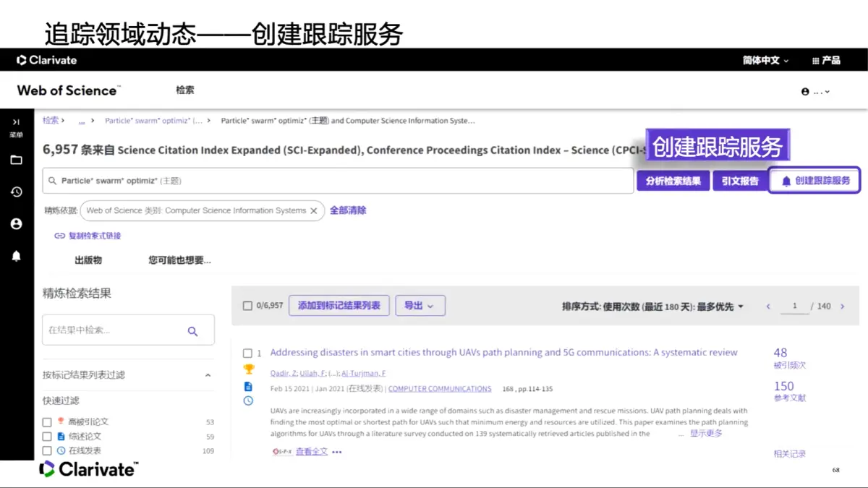Click author Ullah, F link

pyautogui.click(x=312, y=374)
